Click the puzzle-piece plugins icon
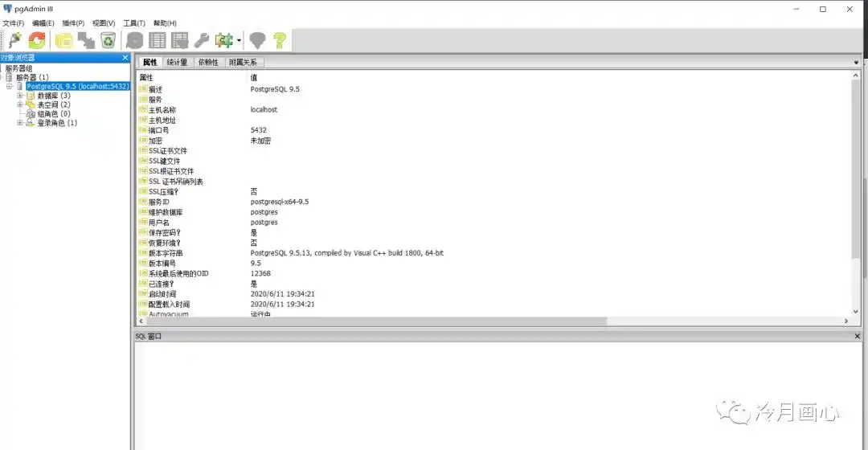The image size is (868, 450). pyautogui.click(x=223, y=40)
